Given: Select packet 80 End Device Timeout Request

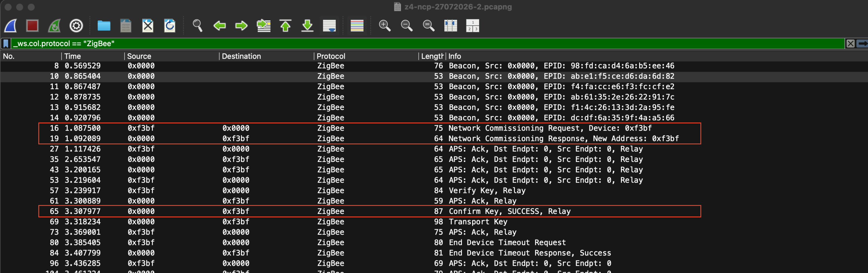Looking at the screenshot, I should [434, 243].
